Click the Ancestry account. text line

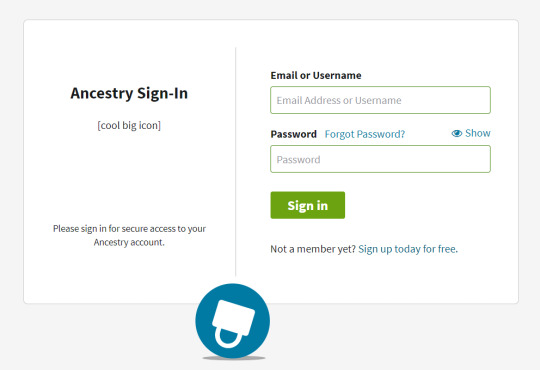129,242
